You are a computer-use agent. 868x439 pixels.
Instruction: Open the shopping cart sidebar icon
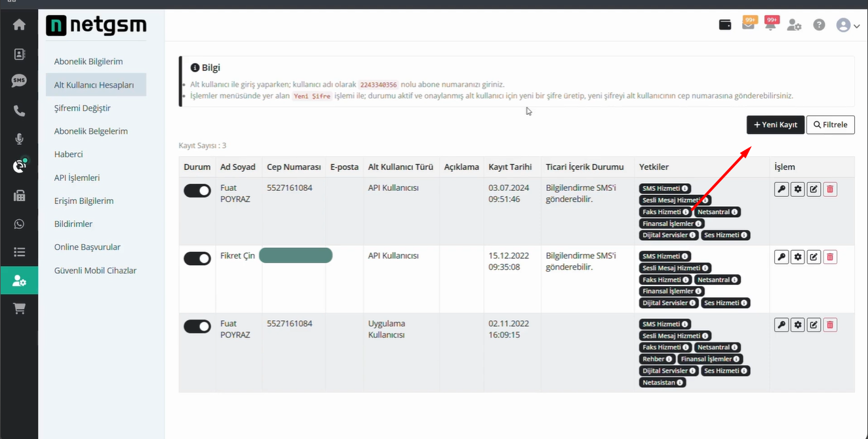[19, 309]
